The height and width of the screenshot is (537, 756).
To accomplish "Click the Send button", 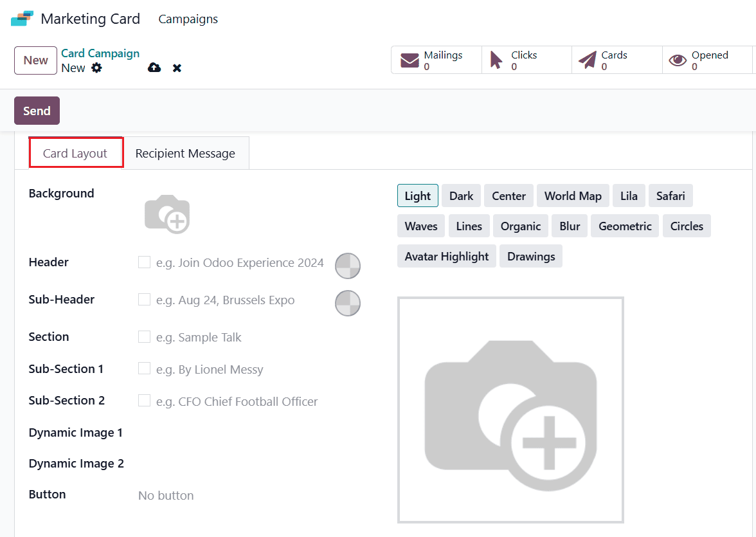I will coord(37,111).
